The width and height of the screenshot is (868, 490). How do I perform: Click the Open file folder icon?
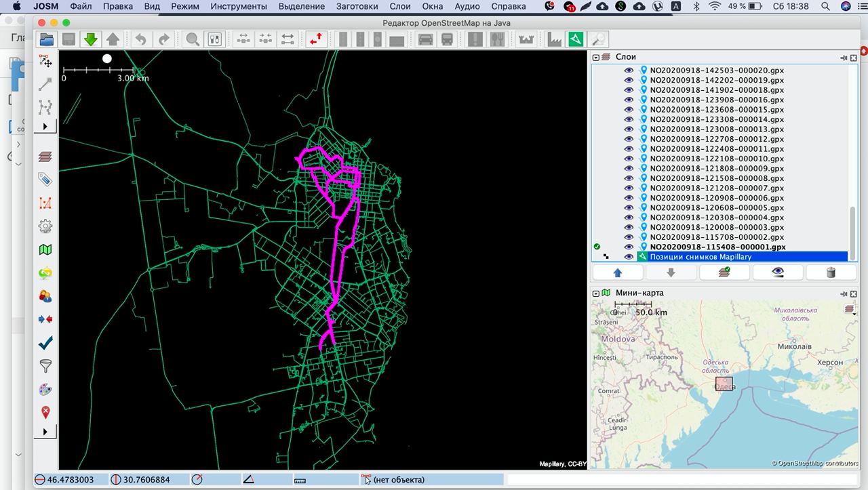(46, 39)
